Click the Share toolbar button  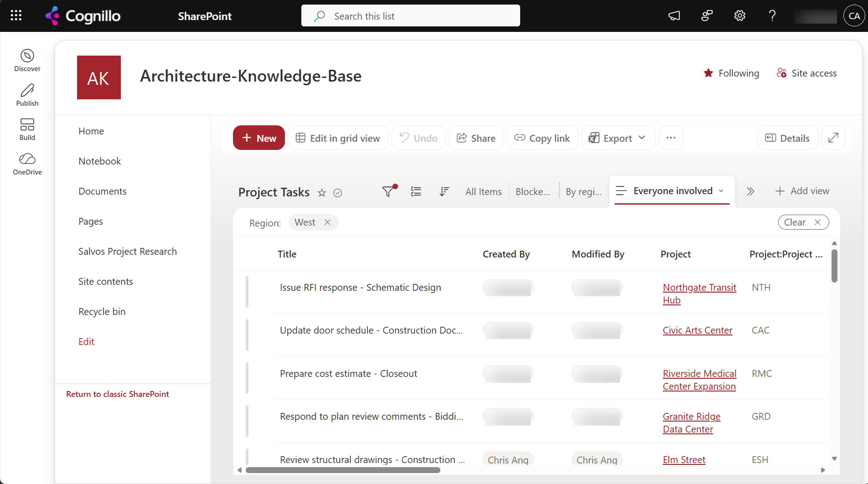point(476,138)
